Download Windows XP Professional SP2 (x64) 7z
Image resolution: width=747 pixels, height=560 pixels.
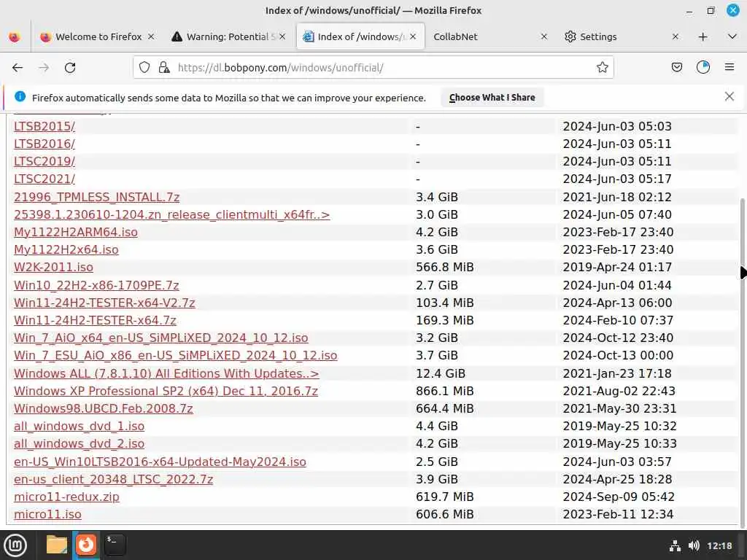click(x=166, y=391)
